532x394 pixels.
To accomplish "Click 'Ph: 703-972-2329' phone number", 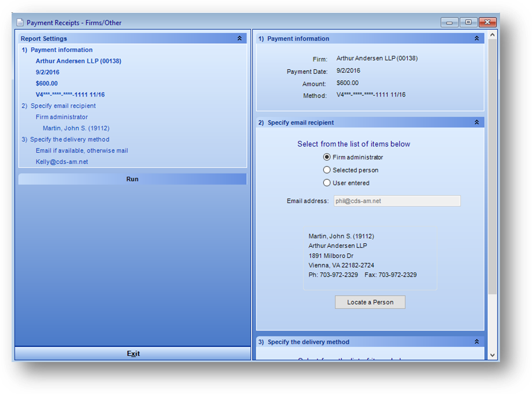I will click(x=333, y=275).
